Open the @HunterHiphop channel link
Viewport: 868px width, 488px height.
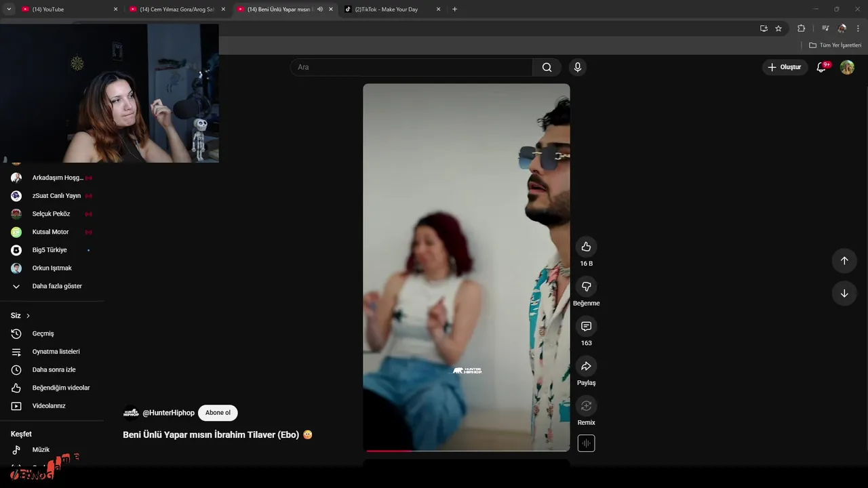pos(168,413)
